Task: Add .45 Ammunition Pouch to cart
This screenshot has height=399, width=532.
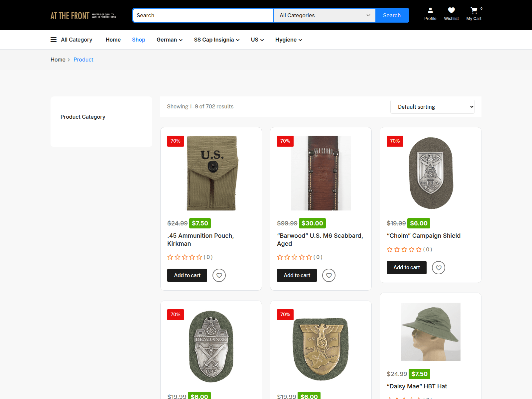Action: click(x=187, y=275)
